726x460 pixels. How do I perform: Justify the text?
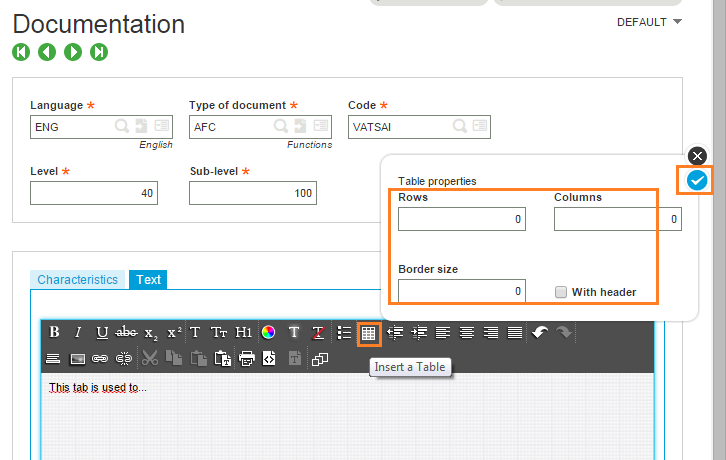pyautogui.click(x=515, y=333)
